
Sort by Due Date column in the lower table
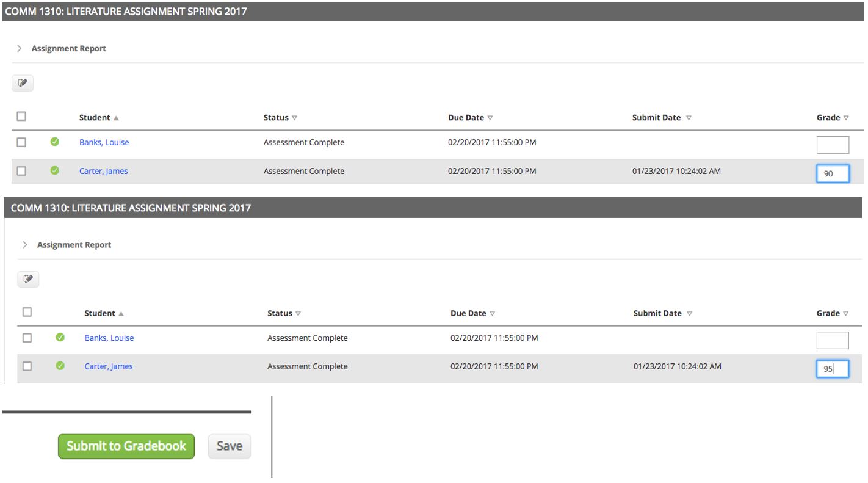point(473,313)
